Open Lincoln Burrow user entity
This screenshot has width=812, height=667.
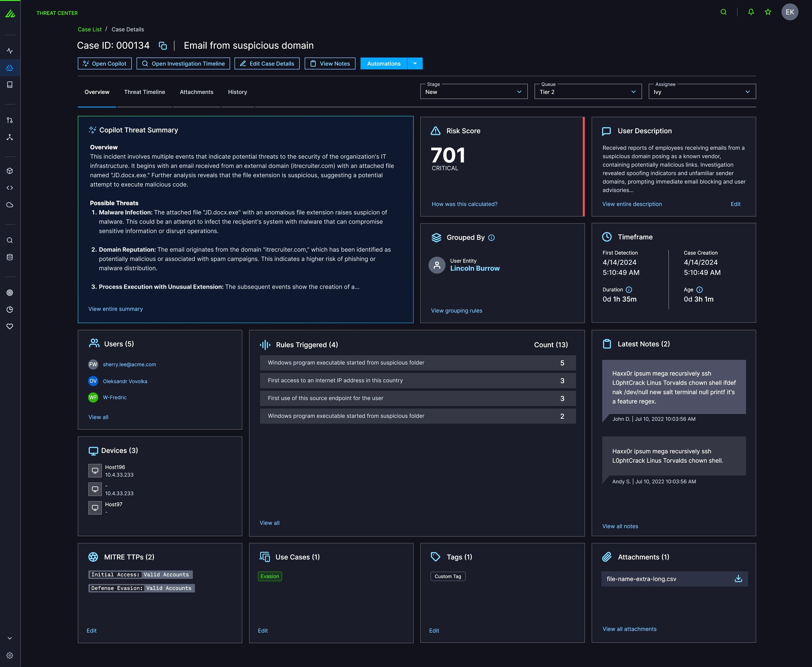point(475,269)
